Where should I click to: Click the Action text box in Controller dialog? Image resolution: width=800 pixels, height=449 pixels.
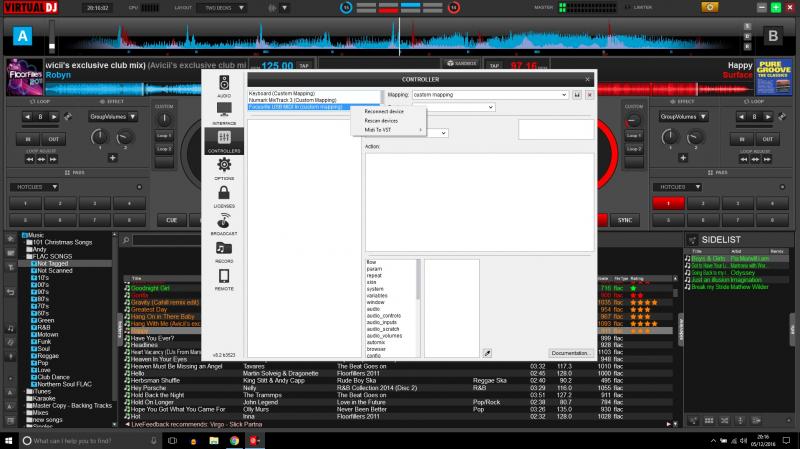pyautogui.click(x=480, y=202)
